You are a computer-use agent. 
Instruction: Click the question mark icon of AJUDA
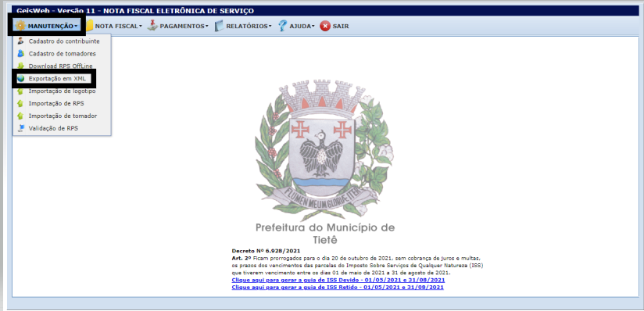[x=283, y=26]
